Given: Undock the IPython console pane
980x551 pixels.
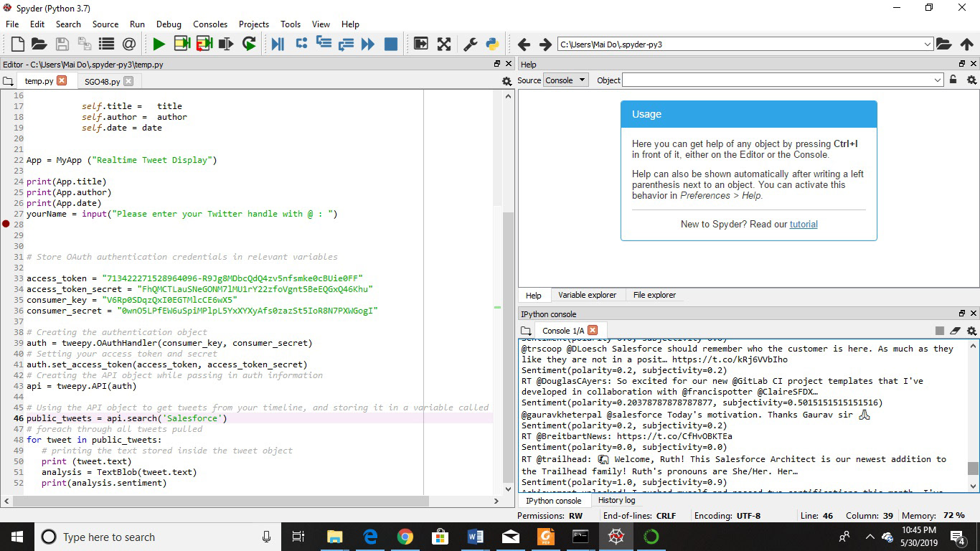Looking at the screenshot, I should click(x=962, y=314).
